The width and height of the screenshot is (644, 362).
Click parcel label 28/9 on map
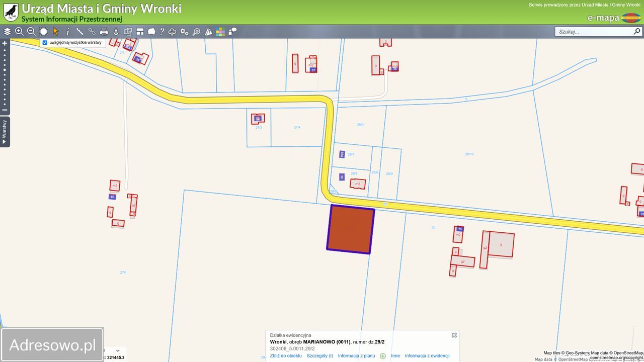[x=389, y=173]
